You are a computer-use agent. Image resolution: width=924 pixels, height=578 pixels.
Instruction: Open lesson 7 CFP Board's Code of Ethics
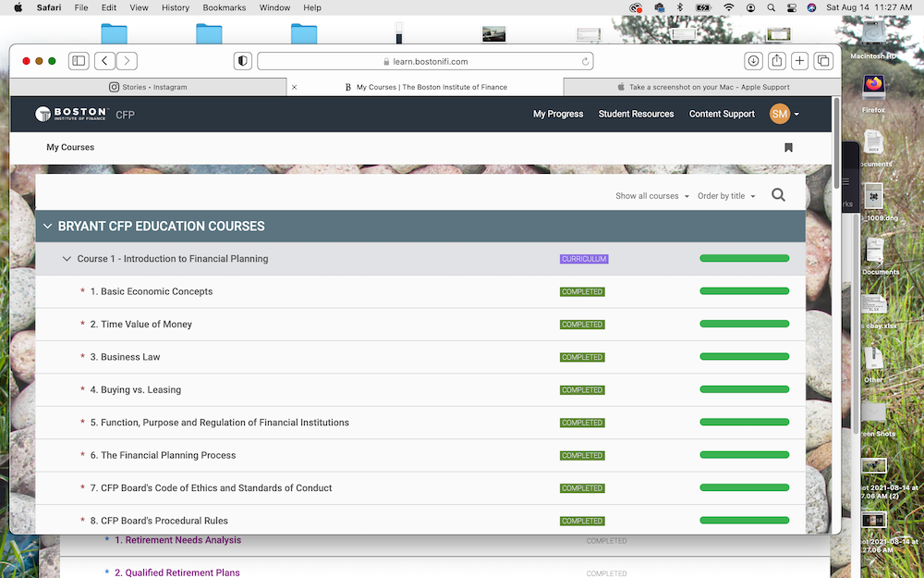pos(211,487)
